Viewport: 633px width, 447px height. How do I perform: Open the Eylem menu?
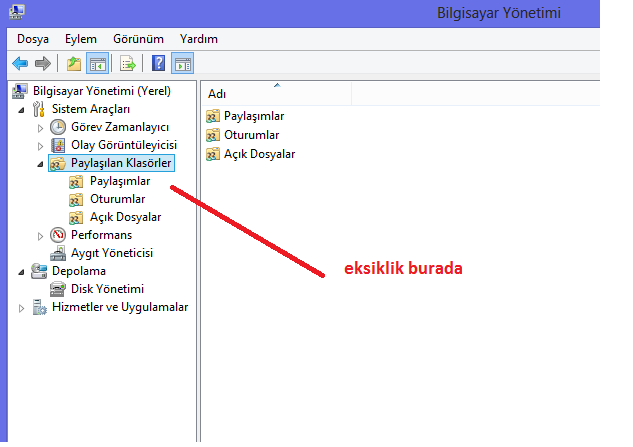point(81,39)
